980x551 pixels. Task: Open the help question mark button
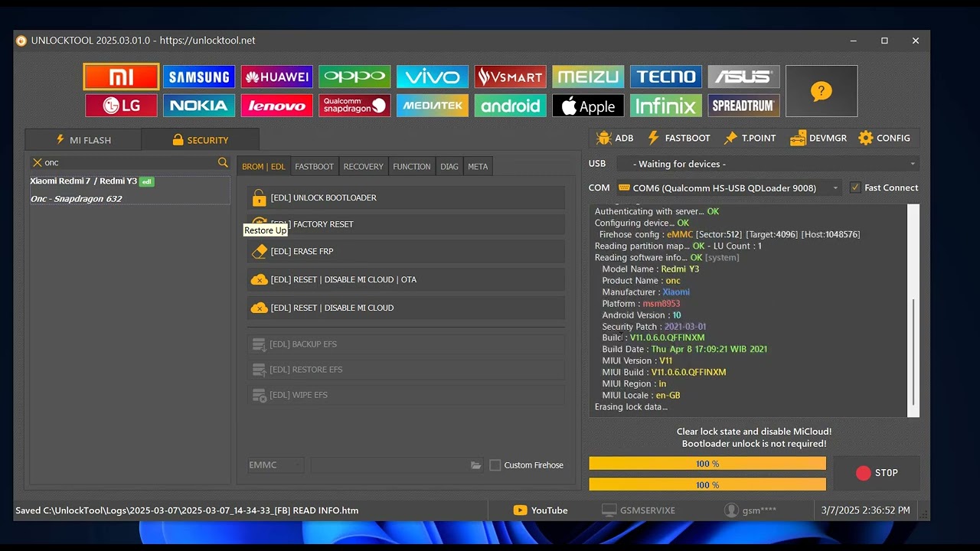(x=822, y=91)
